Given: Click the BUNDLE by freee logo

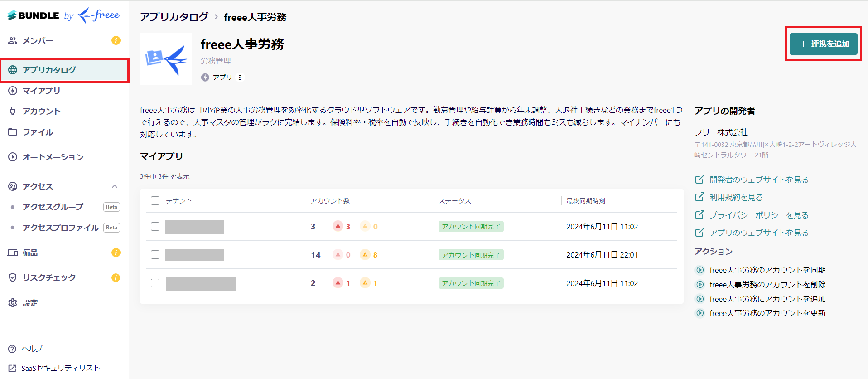Looking at the screenshot, I should point(63,15).
